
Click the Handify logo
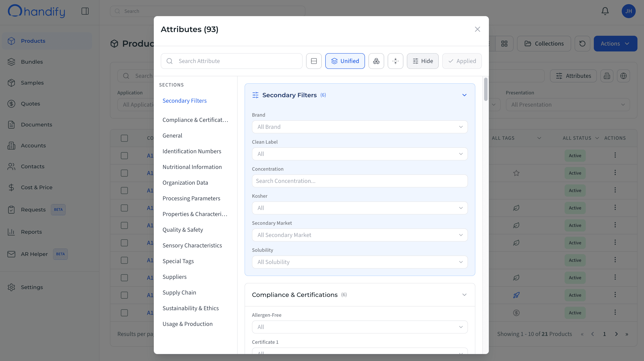36,11
